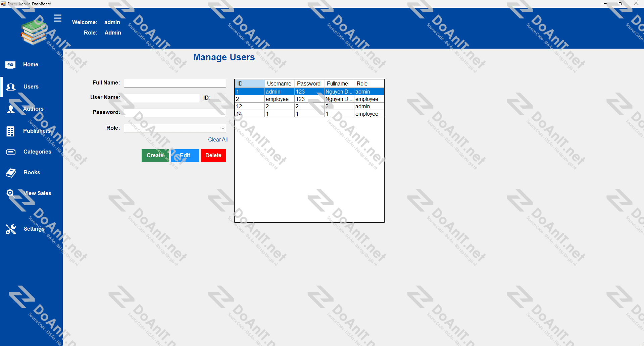Click the employee role cell in ID 14 row

[x=369, y=114]
